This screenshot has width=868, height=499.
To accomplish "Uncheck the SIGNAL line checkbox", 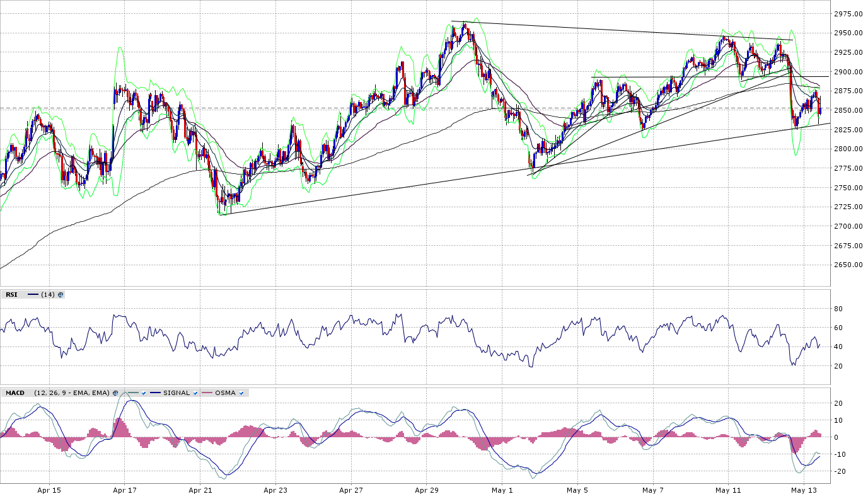I will [195, 393].
